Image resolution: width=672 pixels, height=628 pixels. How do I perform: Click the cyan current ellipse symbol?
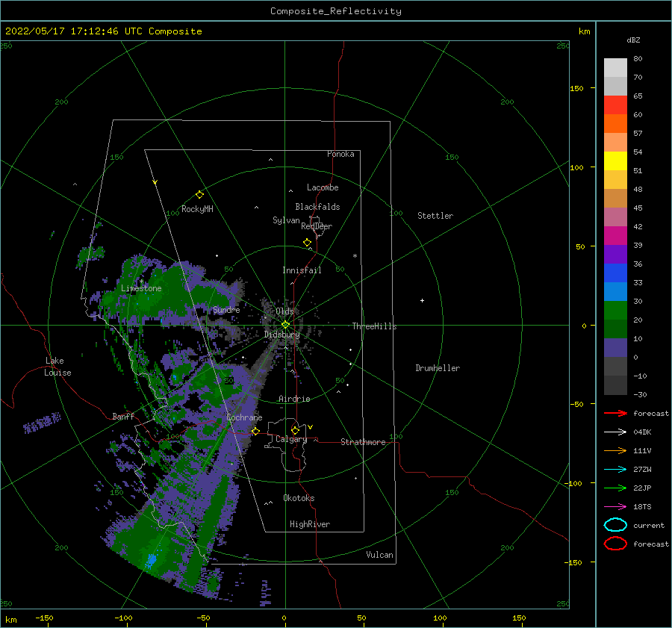pos(615,525)
